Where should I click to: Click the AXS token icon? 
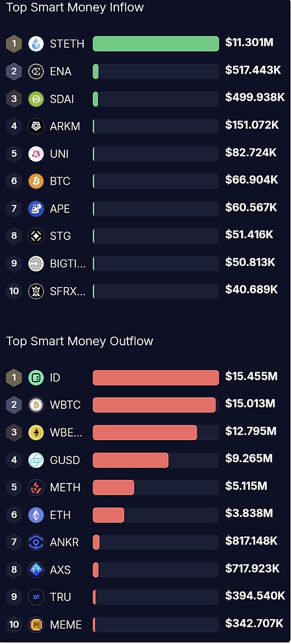(36, 570)
